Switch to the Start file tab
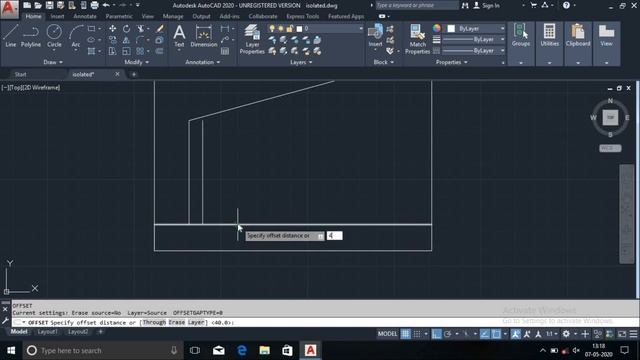This screenshot has height=360, width=640. pos(20,74)
